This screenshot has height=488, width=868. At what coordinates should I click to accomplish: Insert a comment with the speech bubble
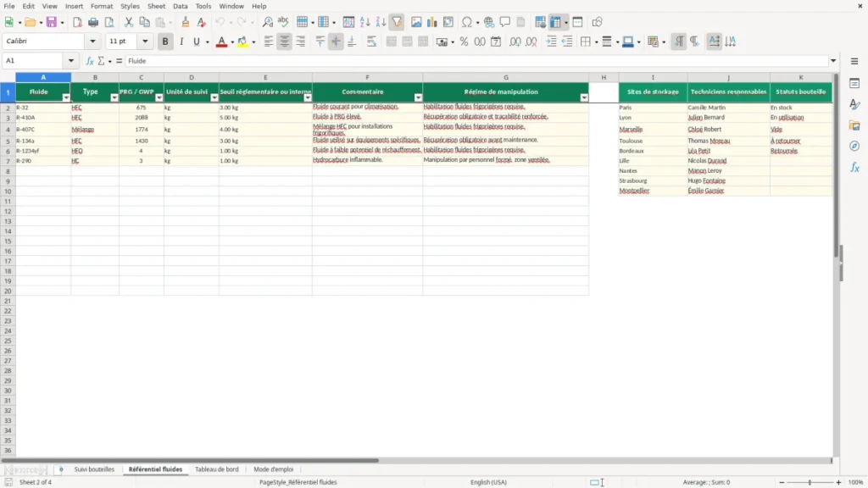505,22
